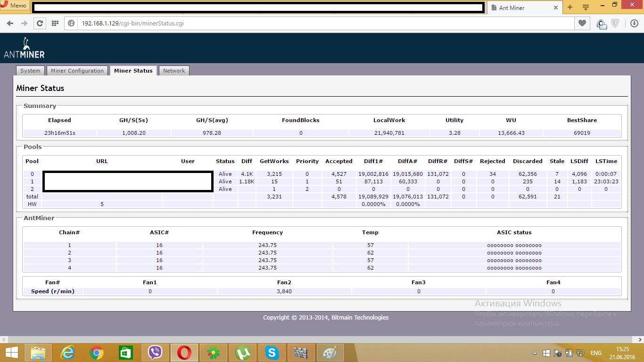Reload the miner status page
This screenshot has height=362, width=644.
point(40,23)
